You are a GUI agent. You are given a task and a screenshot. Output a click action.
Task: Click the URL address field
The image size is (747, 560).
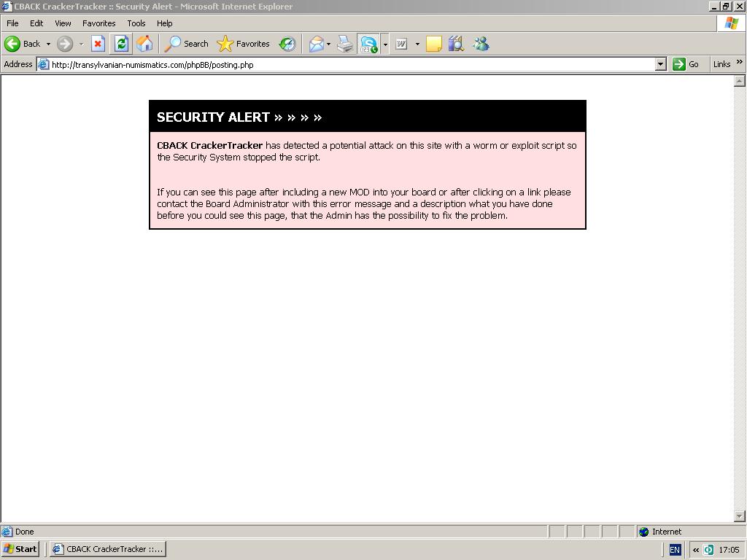pyautogui.click(x=350, y=64)
